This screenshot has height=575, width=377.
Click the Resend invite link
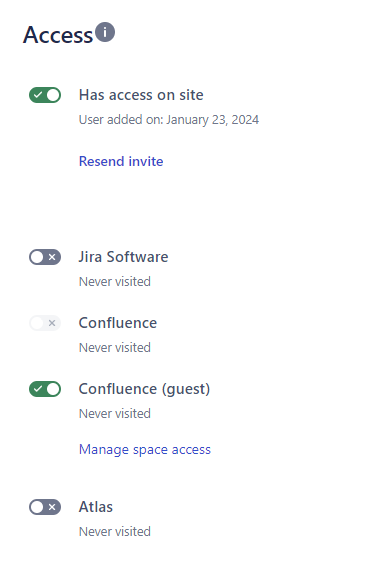121,161
